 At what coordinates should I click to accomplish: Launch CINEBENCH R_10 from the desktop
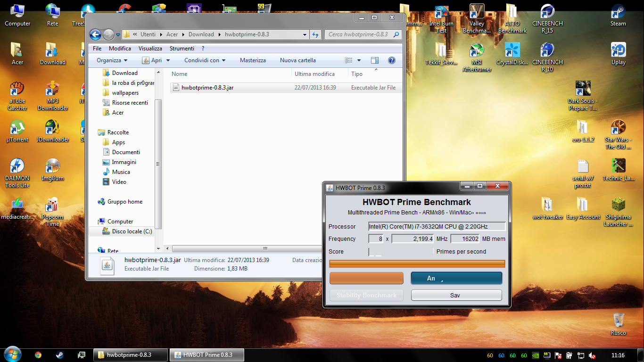click(x=547, y=58)
